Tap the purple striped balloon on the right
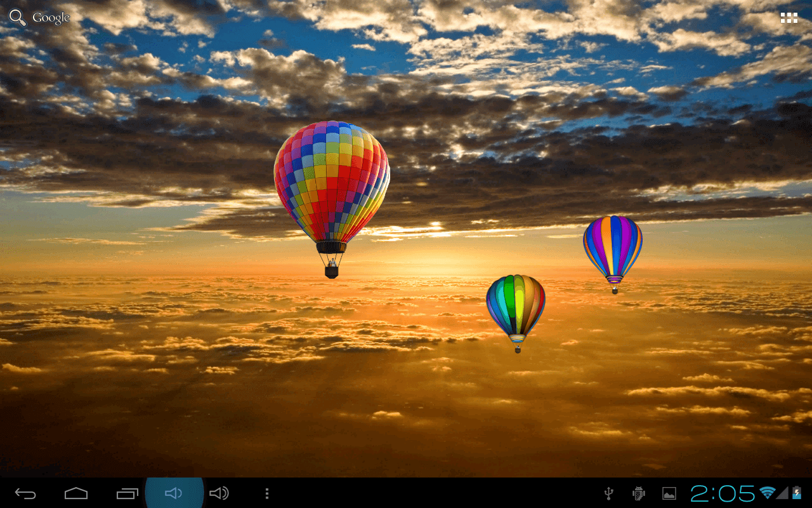The height and width of the screenshot is (508, 812). tap(612, 248)
